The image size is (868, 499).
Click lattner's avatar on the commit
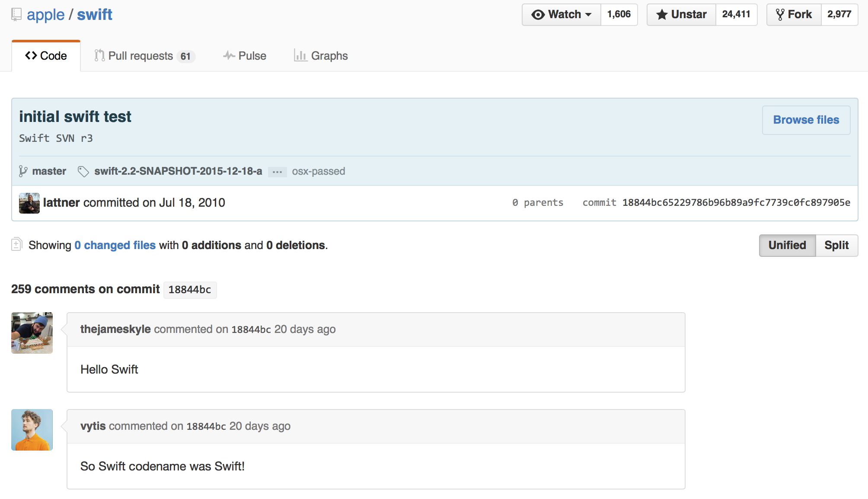point(29,203)
